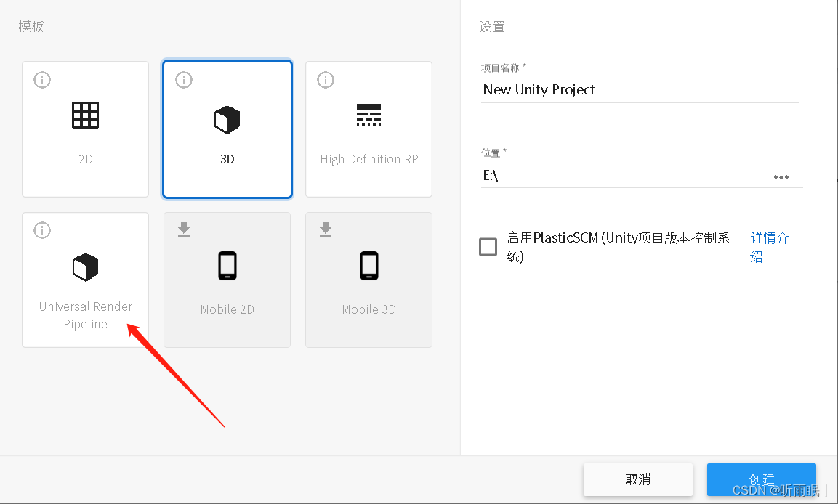Click the 启用PlasticSCM checkbox label text

[x=618, y=247]
